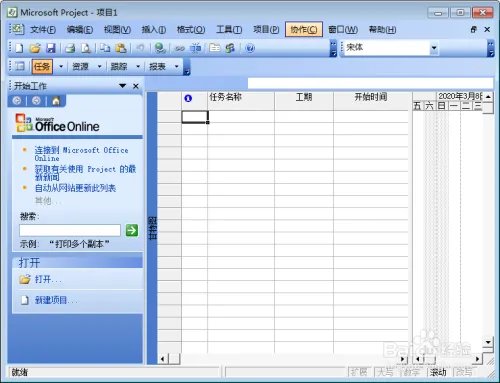This screenshot has height=383, width=500.
Task: Click the Home icon in task pane
Action: pos(56,100)
